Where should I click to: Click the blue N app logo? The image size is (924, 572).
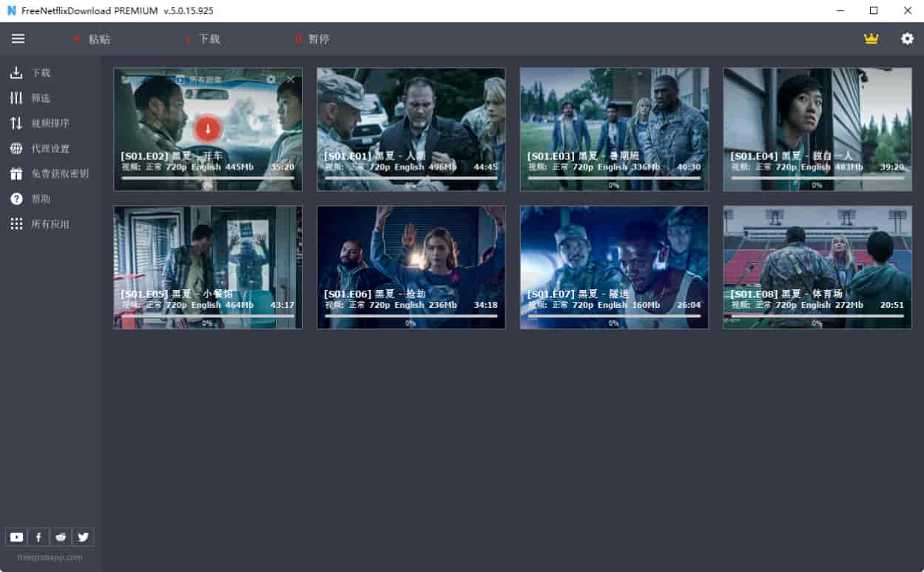11,11
